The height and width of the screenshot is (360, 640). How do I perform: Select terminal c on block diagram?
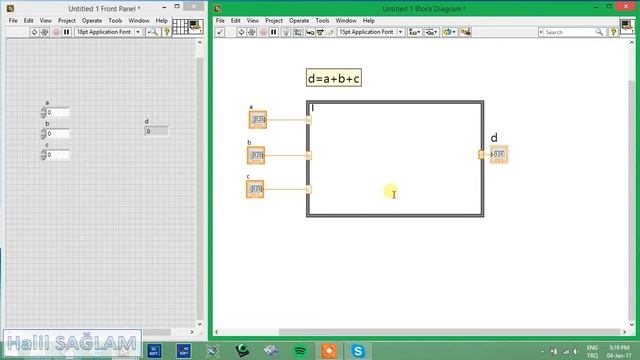coord(255,189)
